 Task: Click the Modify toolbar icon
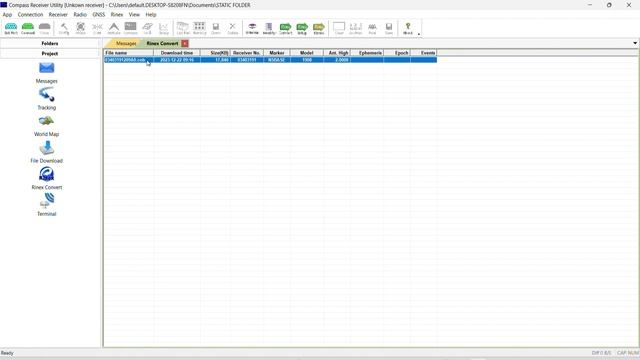(x=269, y=28)
